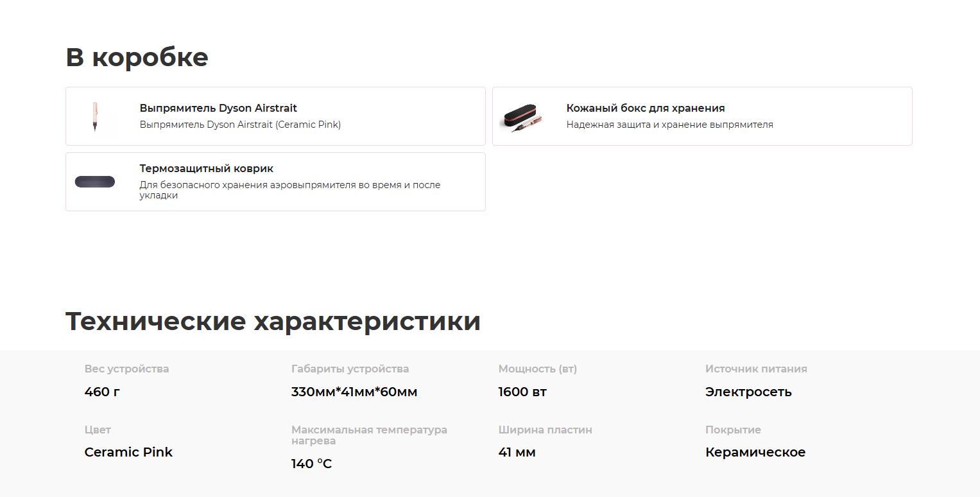Screen dimensions: 980x497
Task: Click the 'Ceramic Pink' color value in specifications
Action: (x=128, y=452)
